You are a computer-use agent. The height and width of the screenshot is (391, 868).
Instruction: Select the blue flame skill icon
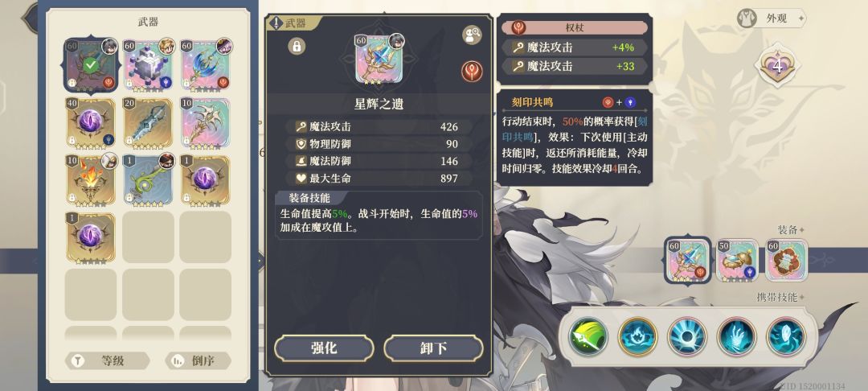[x=637, y=336]
